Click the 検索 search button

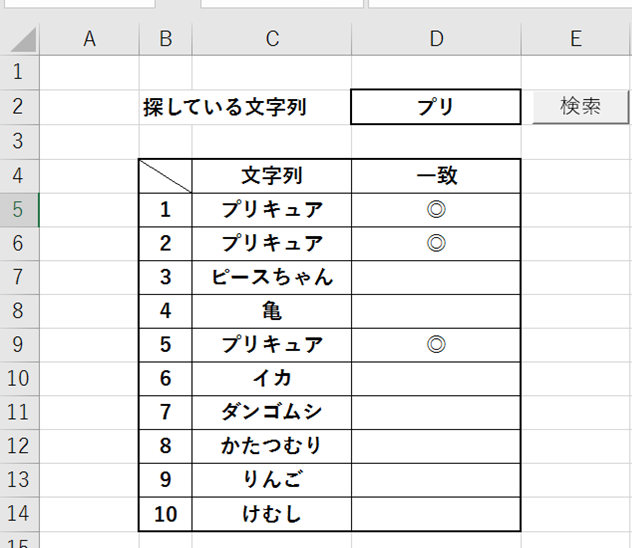click(580, 106)
